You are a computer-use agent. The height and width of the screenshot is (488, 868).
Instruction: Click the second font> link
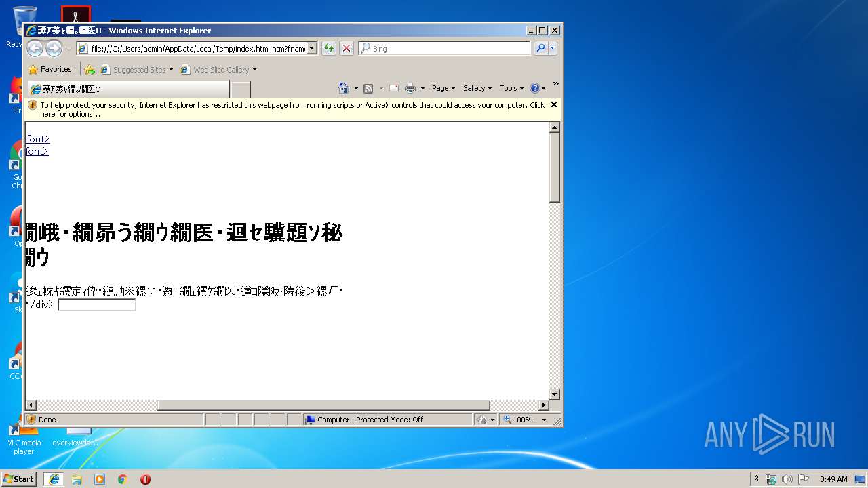[x=37, y=151]
